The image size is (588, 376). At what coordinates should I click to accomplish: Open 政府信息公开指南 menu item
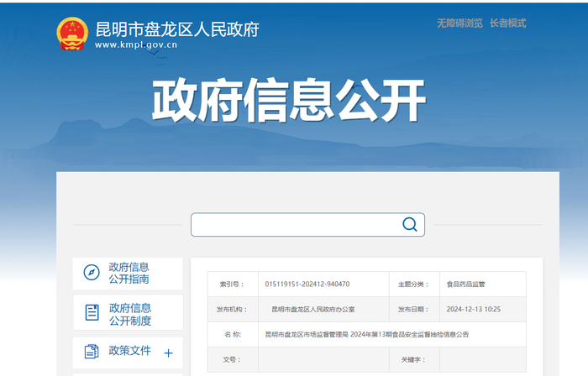(128, 273)
